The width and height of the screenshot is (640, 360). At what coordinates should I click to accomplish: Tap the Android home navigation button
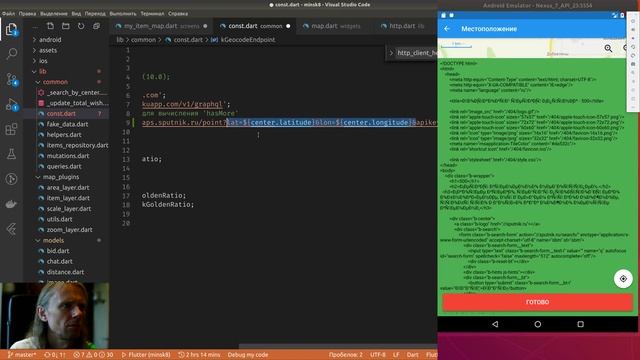(538, 324)
